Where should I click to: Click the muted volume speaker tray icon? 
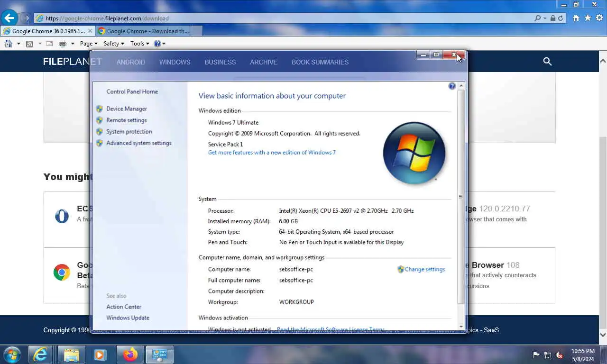(559, 355)
